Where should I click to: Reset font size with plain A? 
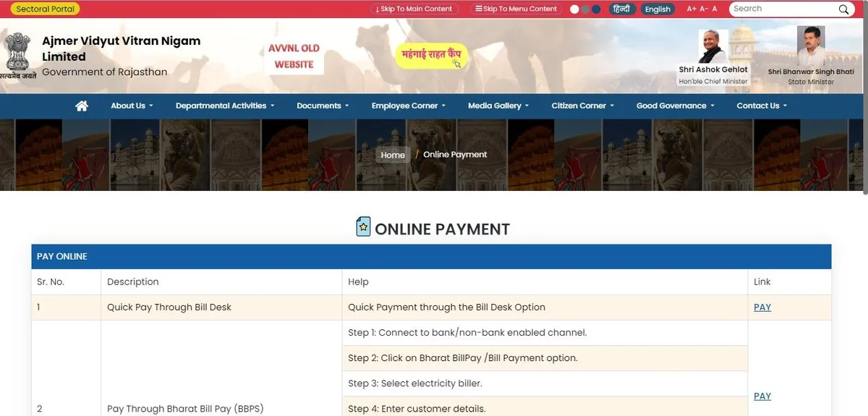tap(715, 9)
